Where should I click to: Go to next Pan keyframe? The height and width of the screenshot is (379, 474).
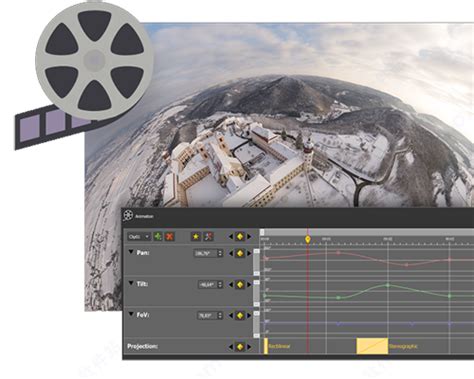249,253
